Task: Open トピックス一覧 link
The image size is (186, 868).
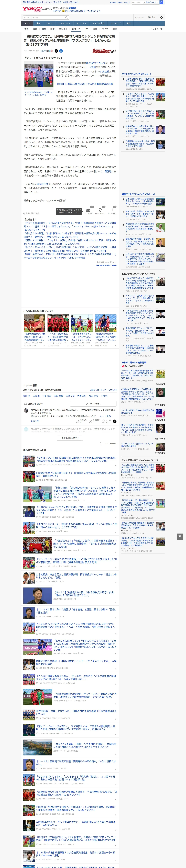Action: point(155,29)
